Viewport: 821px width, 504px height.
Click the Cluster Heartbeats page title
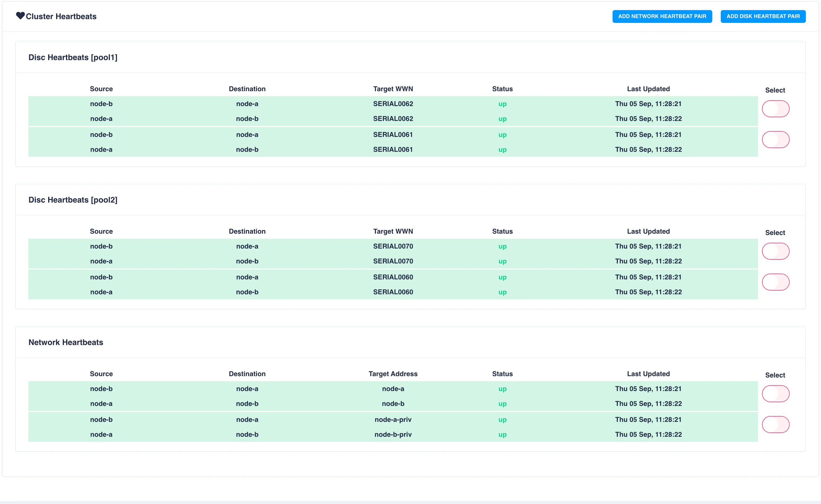pyautogui.click(x=61, y=16)
